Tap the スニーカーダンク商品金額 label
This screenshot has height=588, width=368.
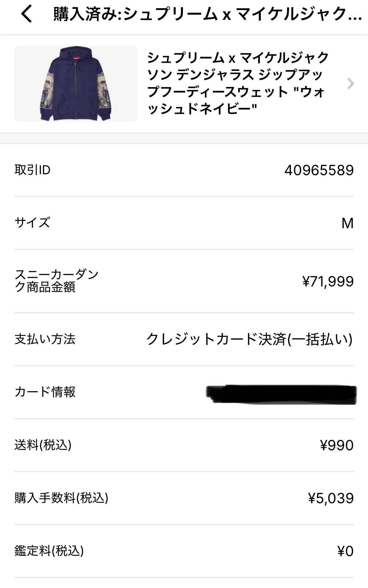coord(57,281)
